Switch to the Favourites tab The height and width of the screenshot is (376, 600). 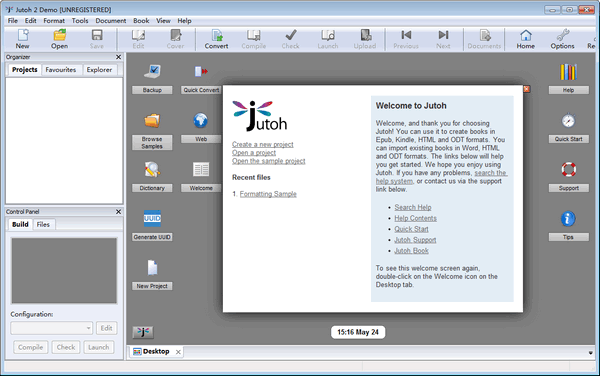pyautogui.click(x=60, y=70)
